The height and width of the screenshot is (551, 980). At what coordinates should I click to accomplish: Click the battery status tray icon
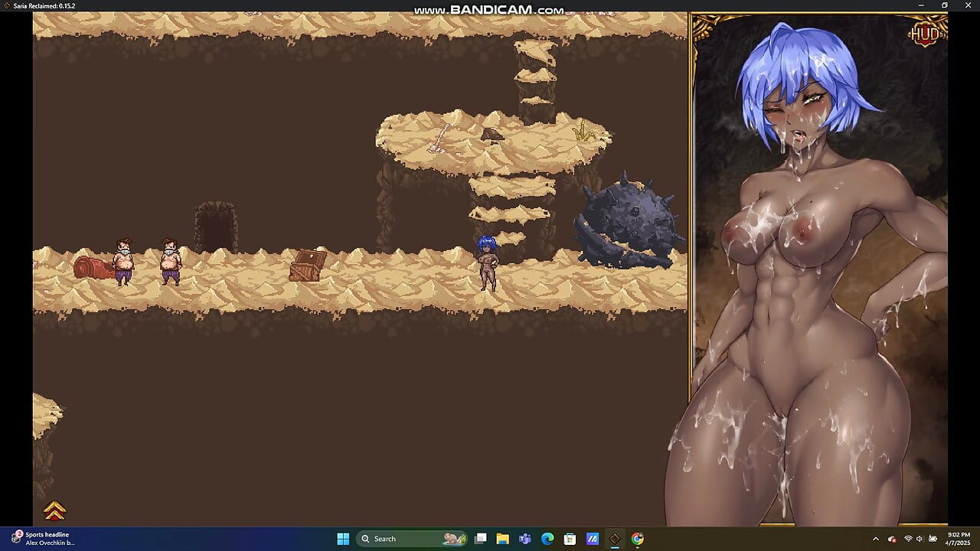933,539
